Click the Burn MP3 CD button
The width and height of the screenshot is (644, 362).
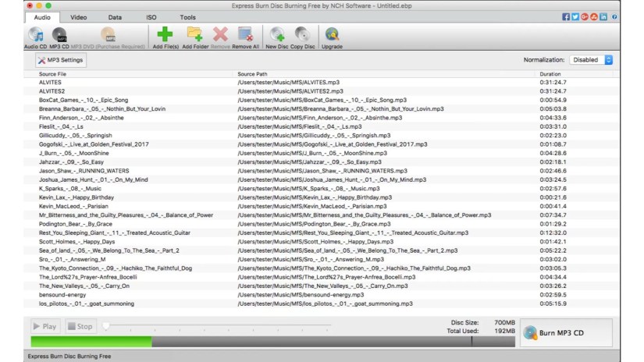pyautogui.click(x=567, y=333)
